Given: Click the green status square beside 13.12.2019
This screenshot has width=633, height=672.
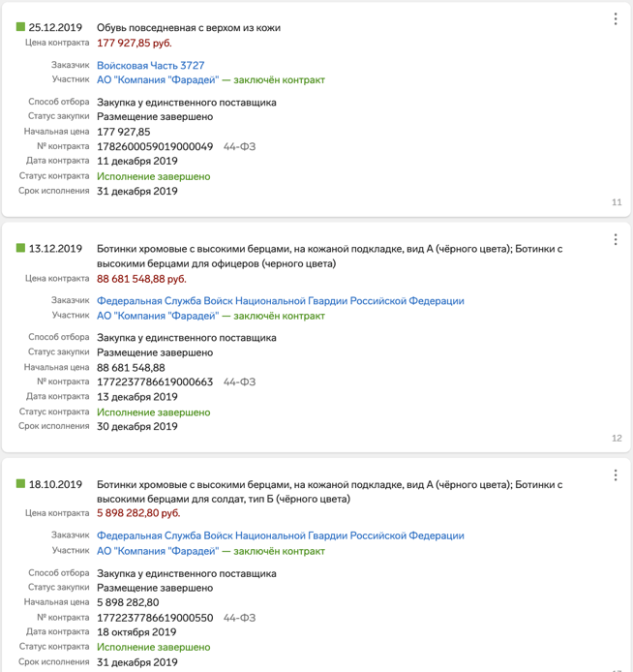Looking at the screenshot, I should [x=20, y=248].
